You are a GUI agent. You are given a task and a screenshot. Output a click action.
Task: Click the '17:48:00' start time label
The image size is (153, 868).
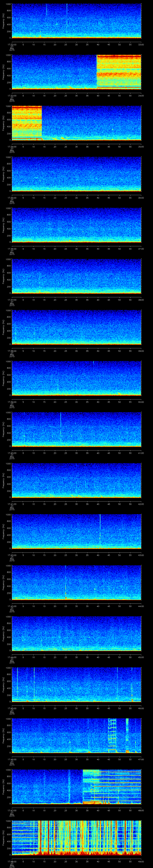[x=12, y=861]
